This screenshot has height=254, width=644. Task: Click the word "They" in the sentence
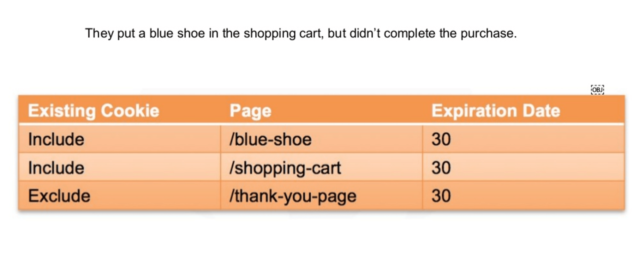[x=99, y=33]
